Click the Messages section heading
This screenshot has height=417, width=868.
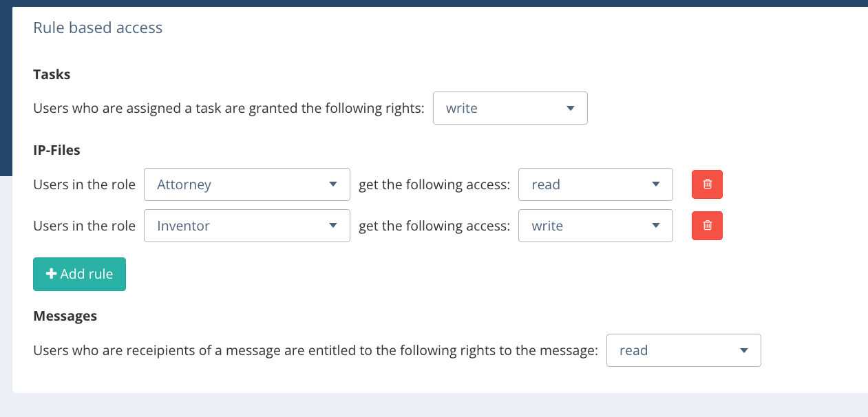click(65, 316)
